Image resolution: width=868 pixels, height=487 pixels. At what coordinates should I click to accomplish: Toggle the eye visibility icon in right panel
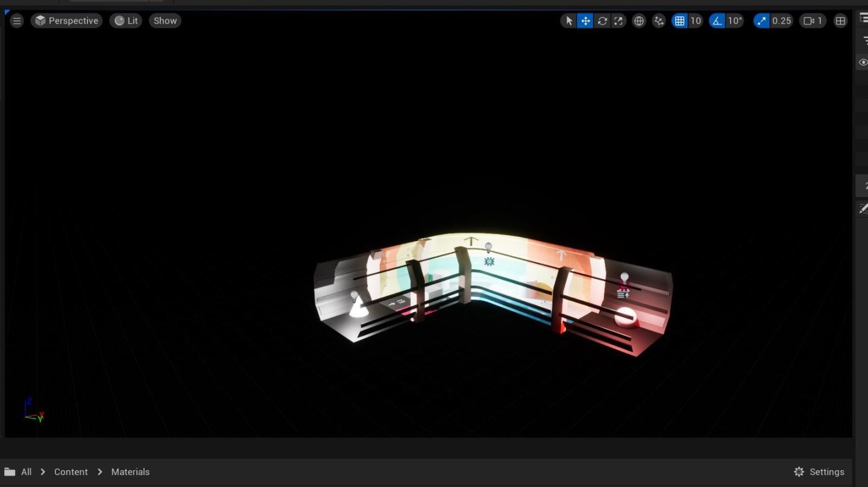(863, 63)
